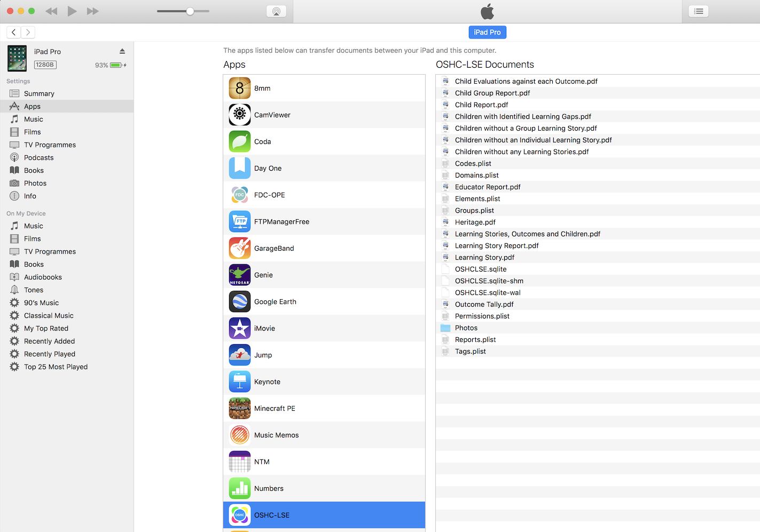Go back with the left chevron button
760x532 pixels.
14,32
